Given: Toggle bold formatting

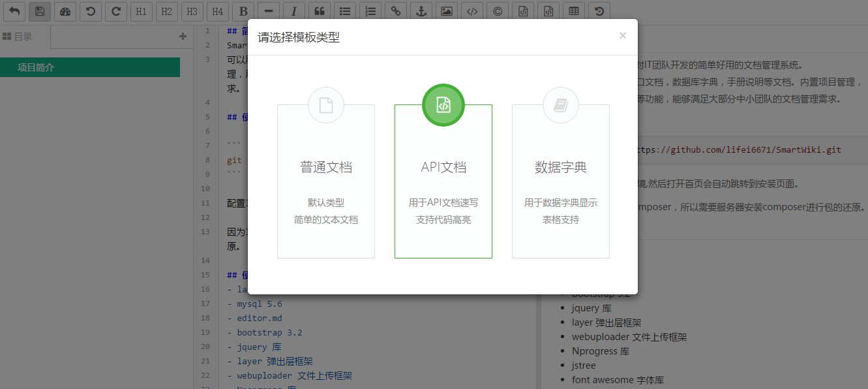Looking at the screenshot, I should pos(243,11).
